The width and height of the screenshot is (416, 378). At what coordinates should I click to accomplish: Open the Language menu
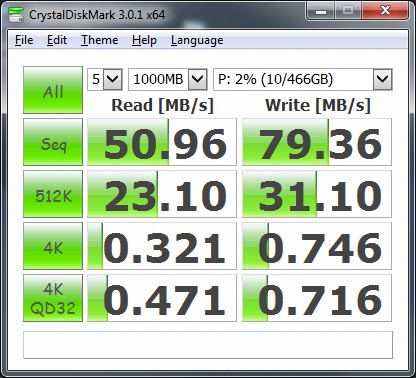click(x=197, y=40)
